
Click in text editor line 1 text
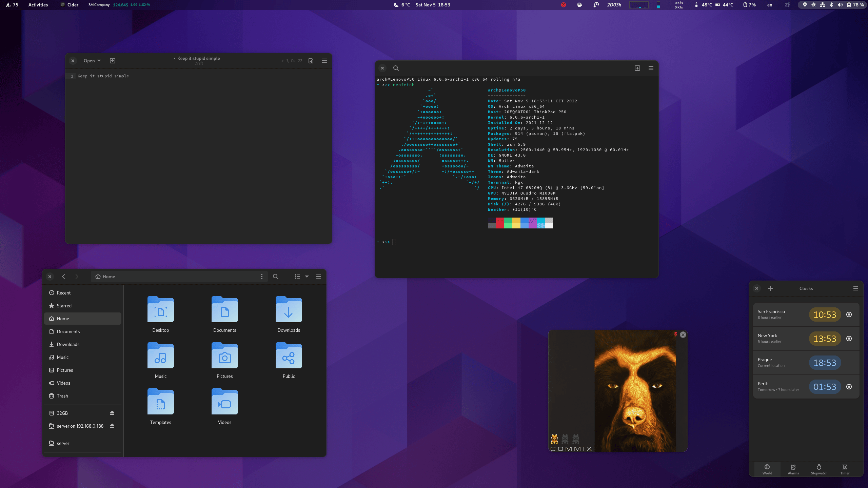point(103,76)
